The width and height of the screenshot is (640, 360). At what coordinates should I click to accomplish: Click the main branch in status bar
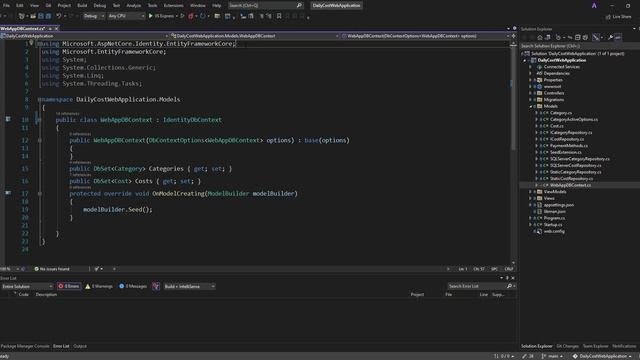click(x=552, y=356)
